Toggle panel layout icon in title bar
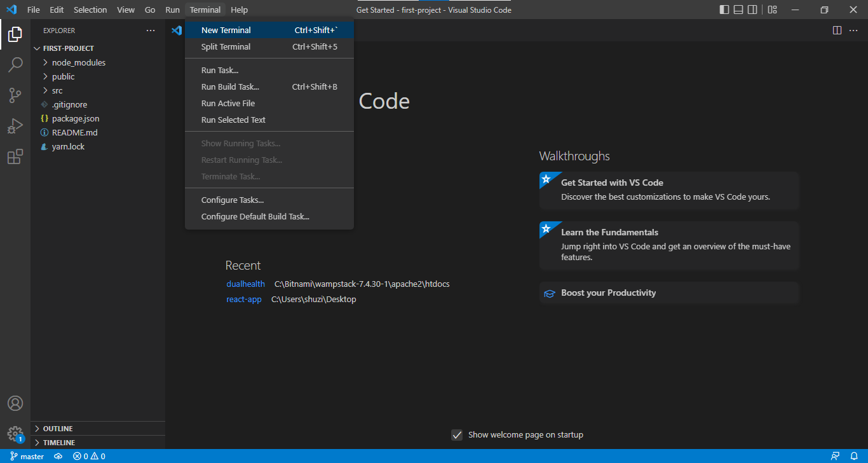The image size is (868, 463). (x=738, y=10)
